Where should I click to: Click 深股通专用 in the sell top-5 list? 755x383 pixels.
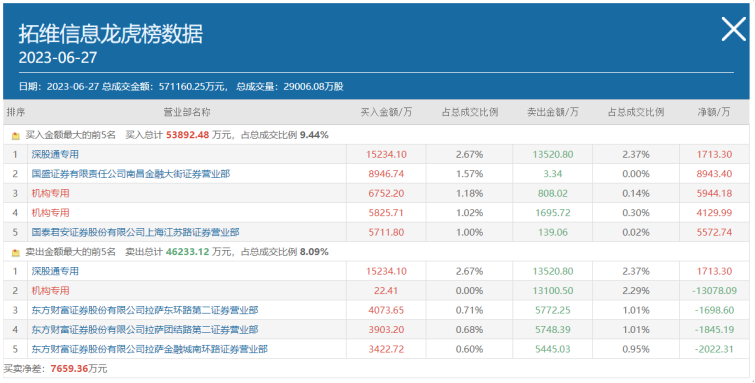click(55, 271)
